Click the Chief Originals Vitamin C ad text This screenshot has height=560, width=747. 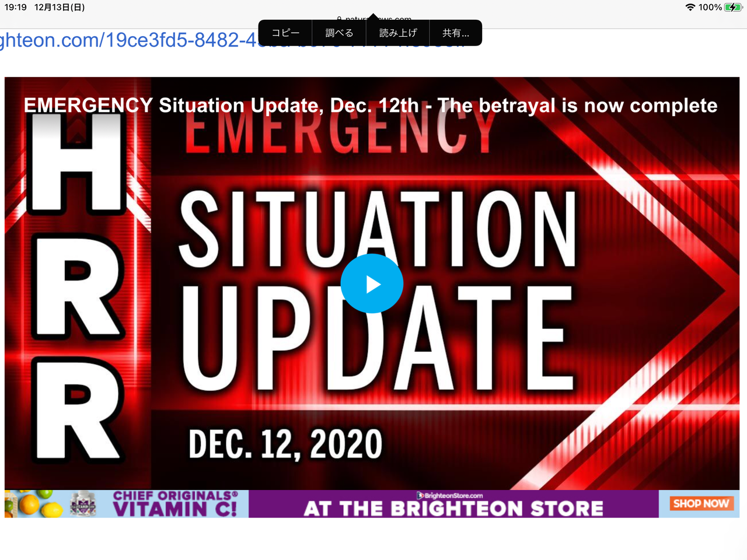(x=175, y=504)
